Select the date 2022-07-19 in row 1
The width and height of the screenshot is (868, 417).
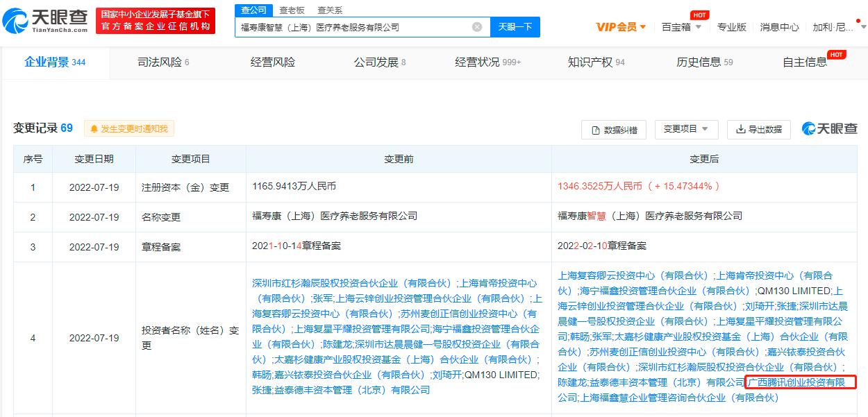point(94,187)
